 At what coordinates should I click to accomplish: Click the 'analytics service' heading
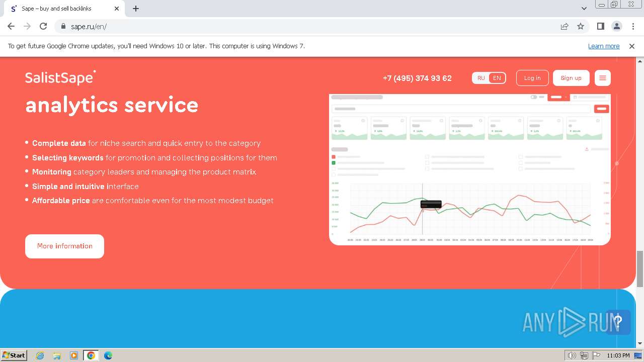tap(112, 105)
